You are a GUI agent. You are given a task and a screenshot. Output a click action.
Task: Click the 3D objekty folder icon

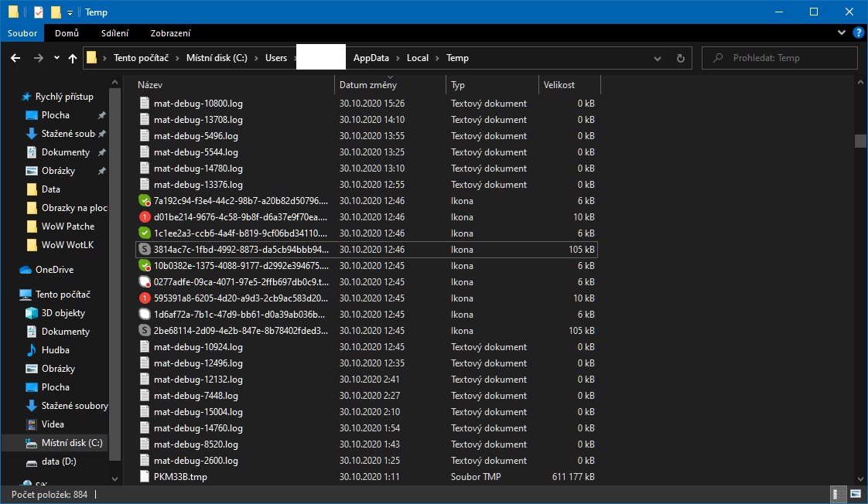point(32,313)
